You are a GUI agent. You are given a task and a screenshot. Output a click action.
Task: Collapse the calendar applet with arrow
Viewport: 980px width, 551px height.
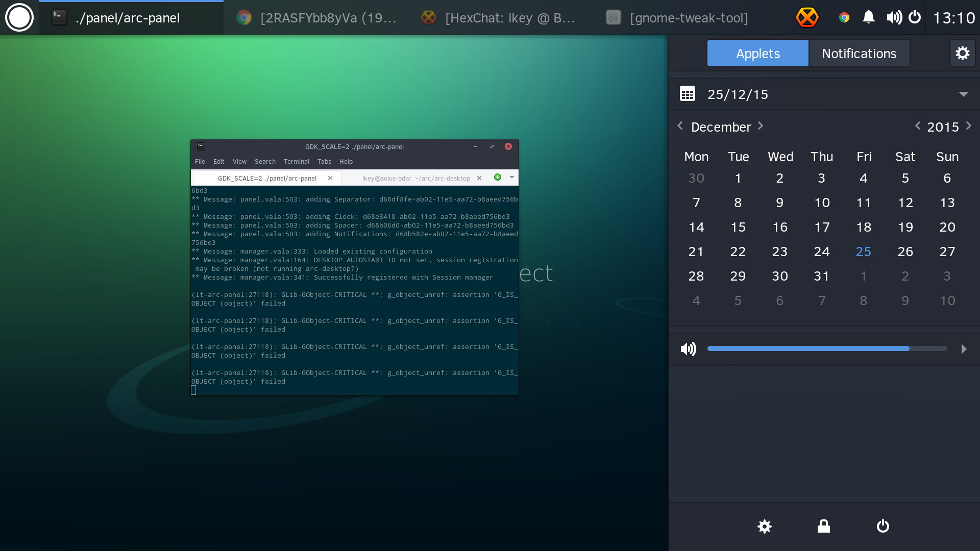[963, 94]
